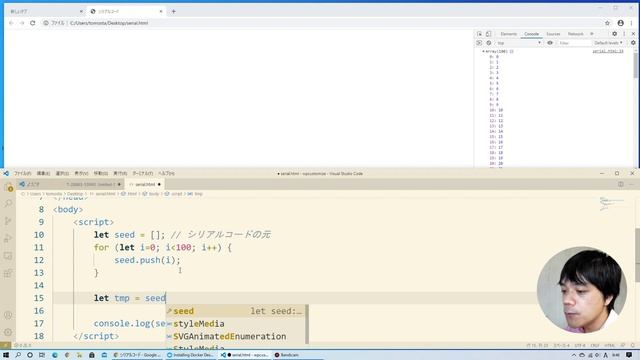Image resolution: width=640 pixels, height=360 pixels.
Task: Click the VS Code minimap
Action: click(611, 204)
